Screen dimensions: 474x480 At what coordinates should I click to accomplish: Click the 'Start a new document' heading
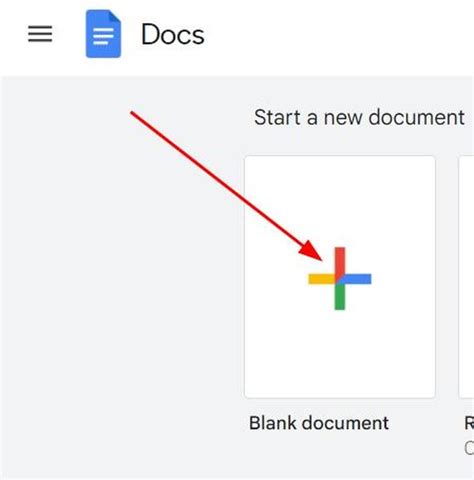click(x=359, y=117)
